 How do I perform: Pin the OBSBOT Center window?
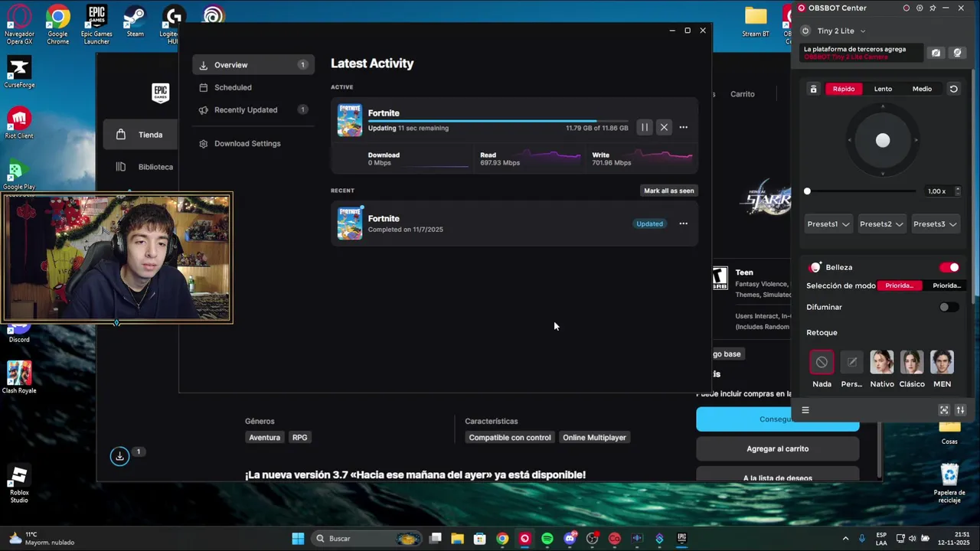point(933,8)
